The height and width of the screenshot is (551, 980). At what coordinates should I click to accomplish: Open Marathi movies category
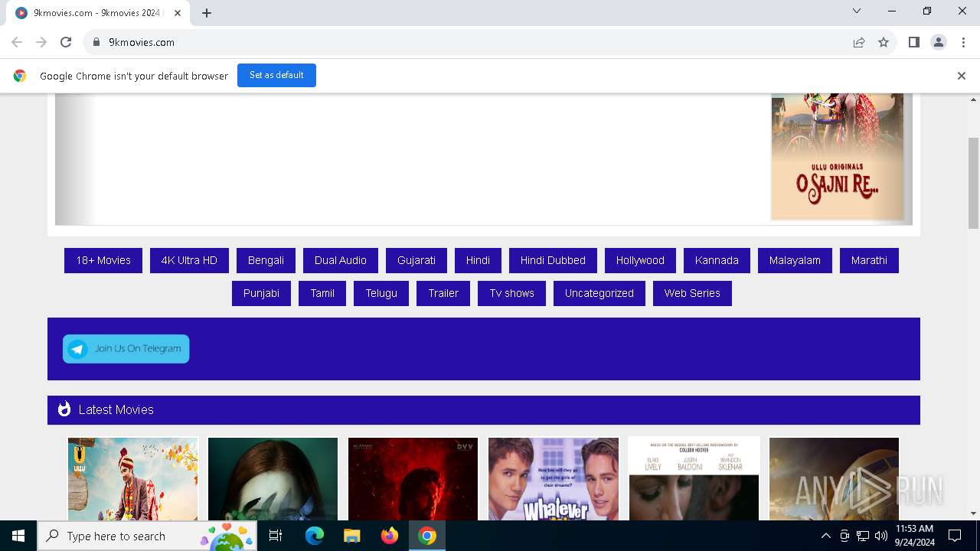point(869,260)
